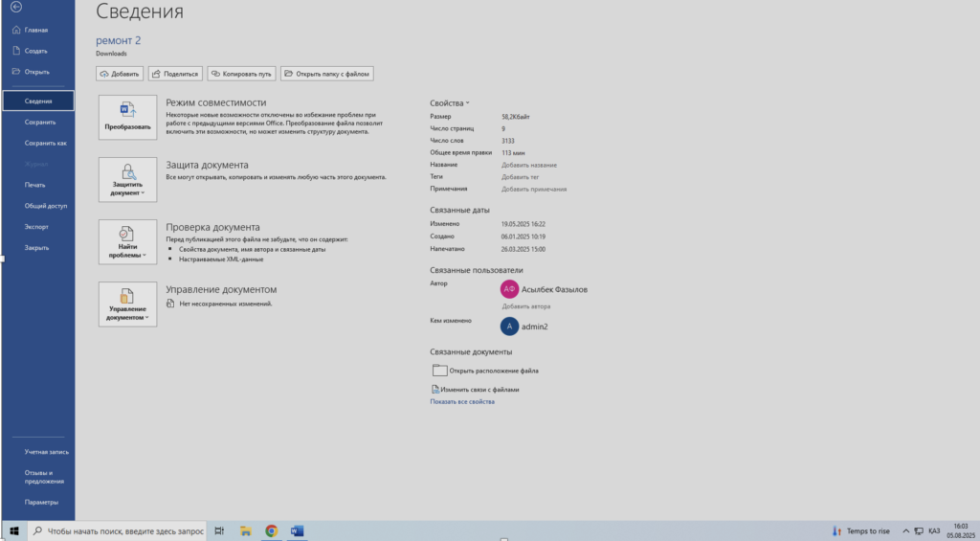The width and height of the screenshot is (980, 541).
Task: Click Показать все свойства link
Action: [462, 402]
